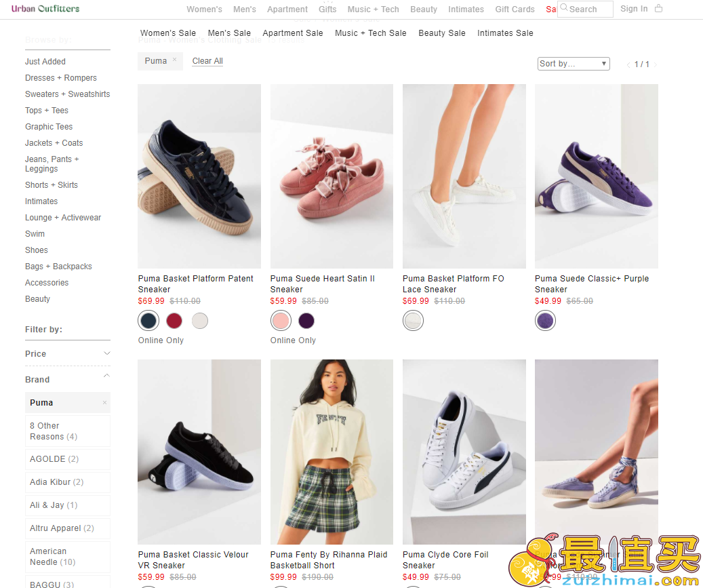Go to previous results page arrow

628,64
